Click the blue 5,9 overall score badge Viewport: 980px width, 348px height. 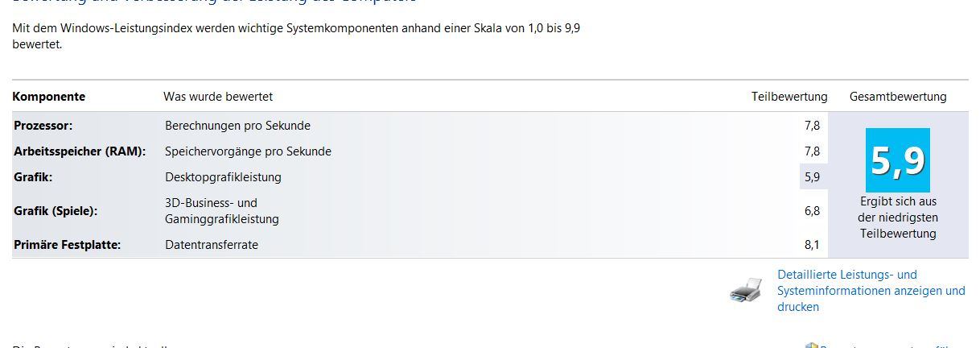(898, 160)
